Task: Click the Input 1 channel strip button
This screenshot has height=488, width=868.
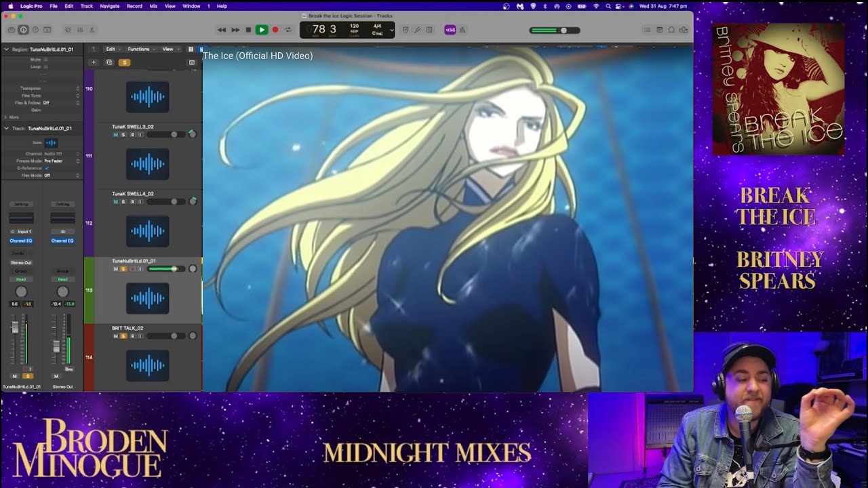Action: [21, 232]
